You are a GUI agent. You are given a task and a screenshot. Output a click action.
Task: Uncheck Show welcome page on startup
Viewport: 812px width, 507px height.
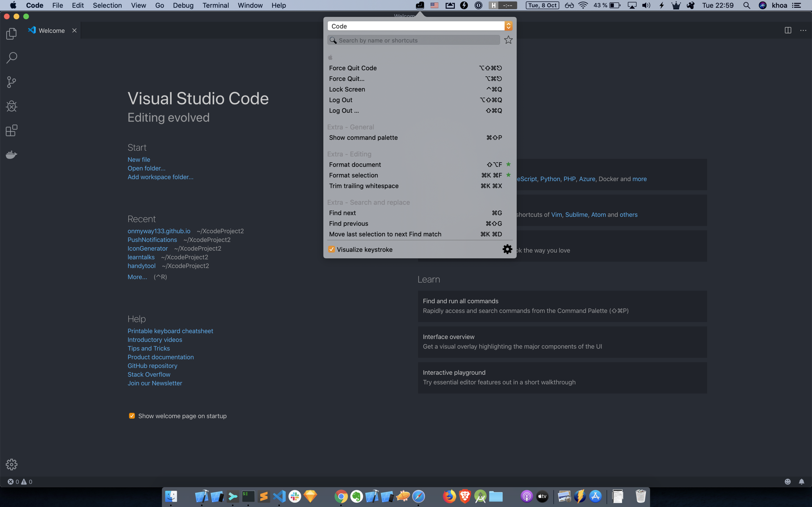pos(132,416)
